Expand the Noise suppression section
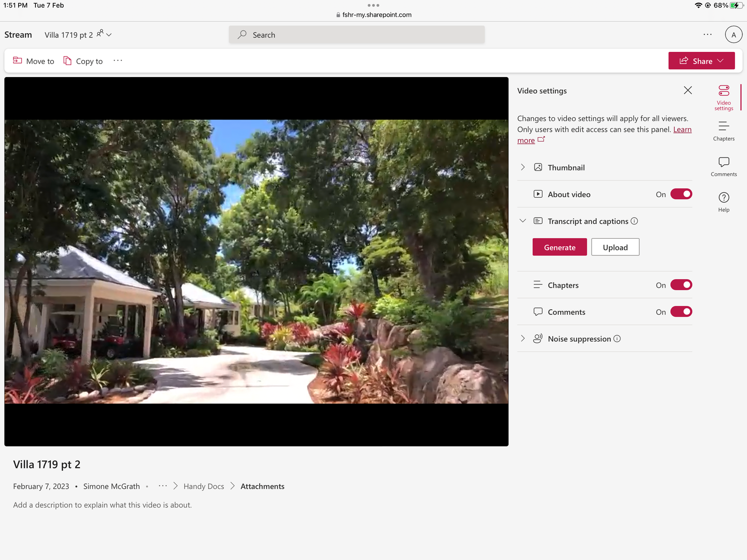The image size is (747, 560). pyautogui.click(x=523, y=339)
